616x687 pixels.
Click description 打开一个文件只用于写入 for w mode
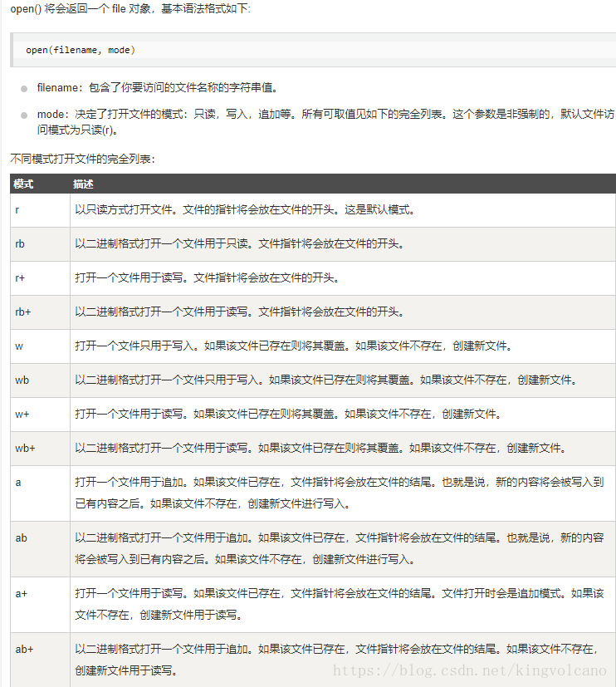(x=293, y=346)
